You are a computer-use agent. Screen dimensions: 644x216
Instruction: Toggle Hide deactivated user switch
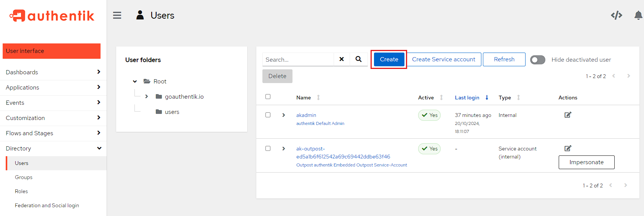tap(537, 60)
